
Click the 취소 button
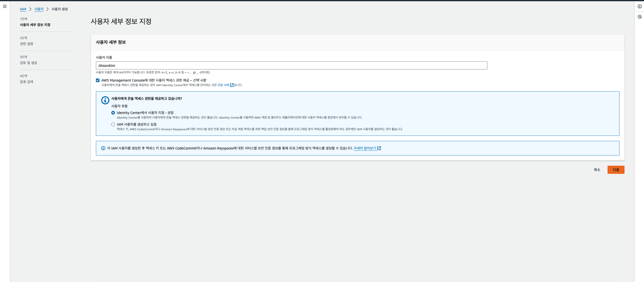597,170
